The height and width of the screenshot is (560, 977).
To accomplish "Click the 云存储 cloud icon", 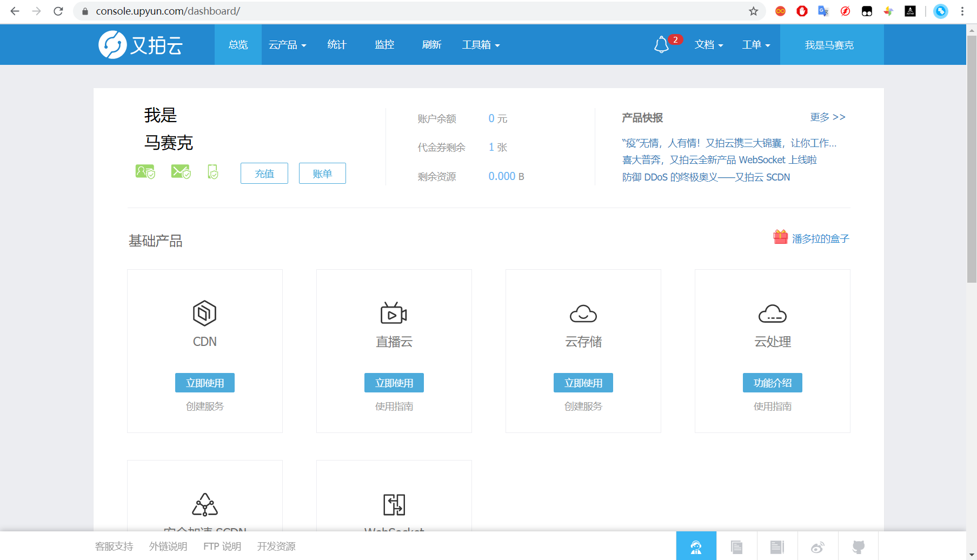I will pyautogui.click(x=583, y=314).
